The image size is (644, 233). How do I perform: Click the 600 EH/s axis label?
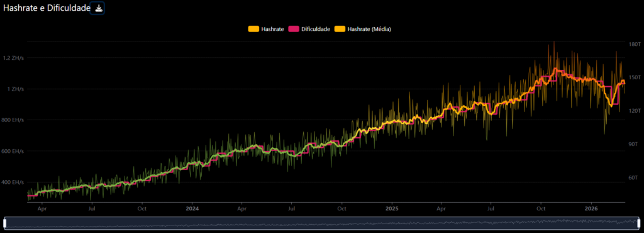[x=13, y=152]
